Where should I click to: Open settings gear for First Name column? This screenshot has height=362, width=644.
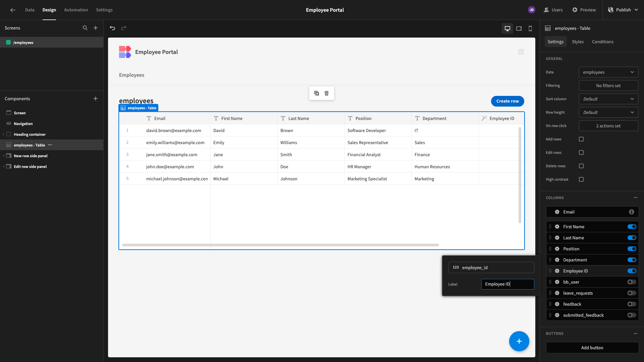557,227
